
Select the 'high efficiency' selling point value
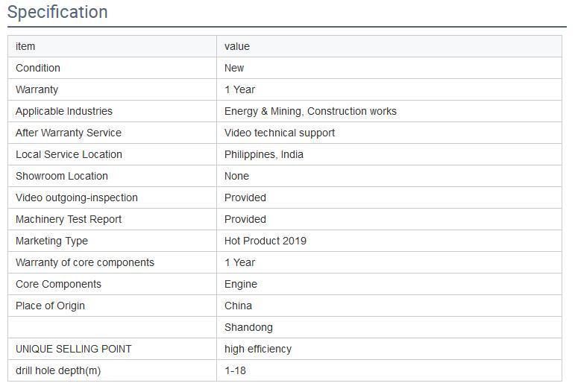(258, 349)
